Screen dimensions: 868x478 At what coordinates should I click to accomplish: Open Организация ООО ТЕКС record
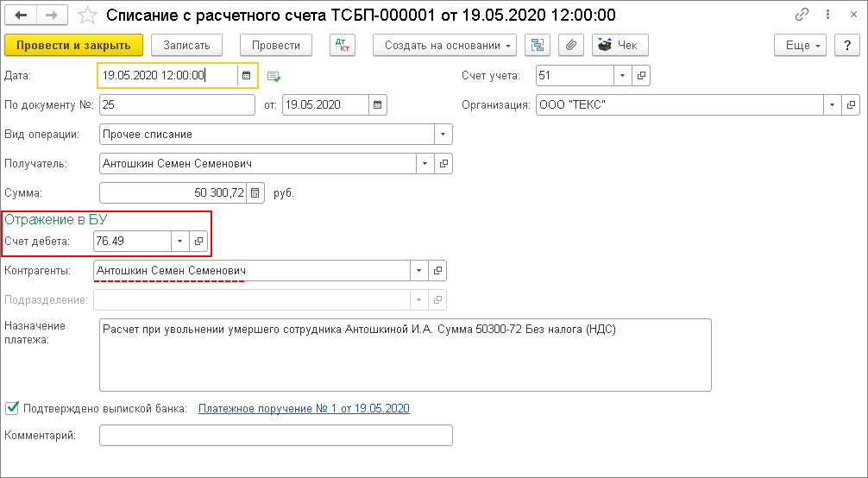(851, 104)
